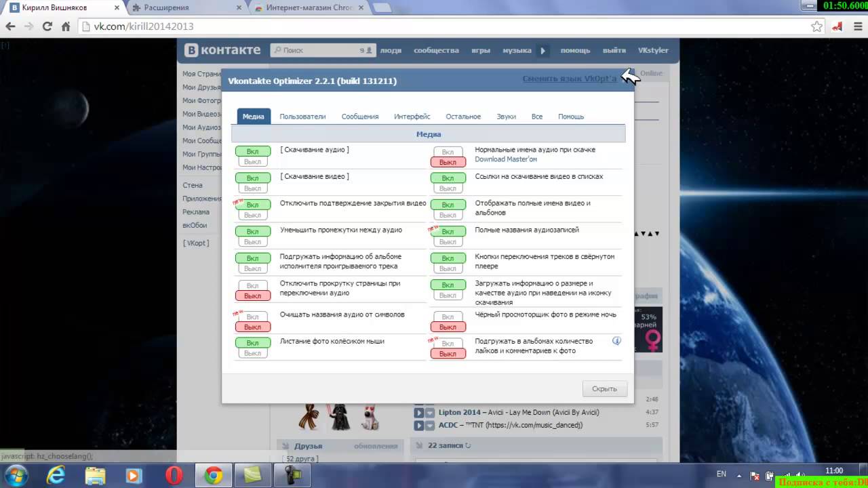Click the Сменить язык VkOpt'a link
868x488 pixels.
570,79
